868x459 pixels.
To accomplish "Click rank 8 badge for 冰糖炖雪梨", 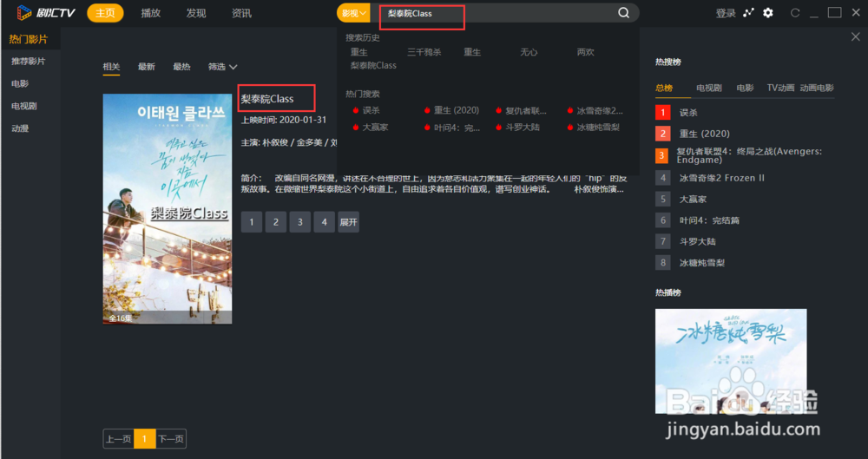I will click(x=662, y=262).
